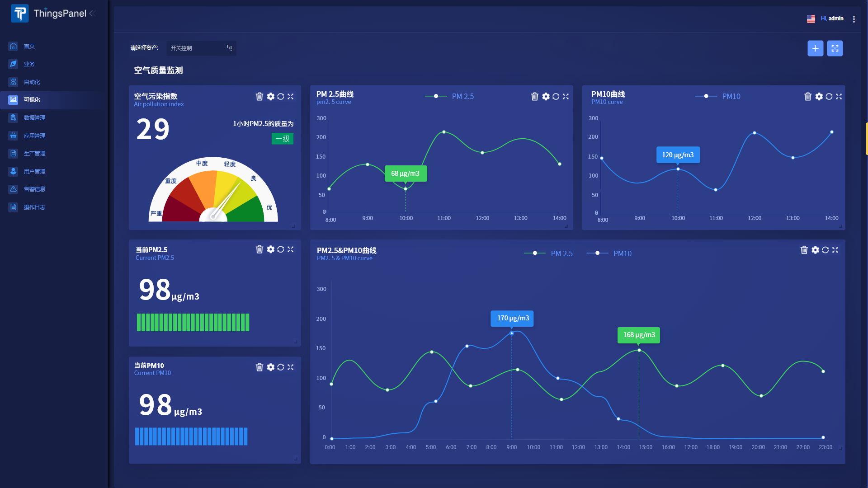Click the pollution index value 29
Viewport: 868px width, 488px height.
(x=153, y=129)
